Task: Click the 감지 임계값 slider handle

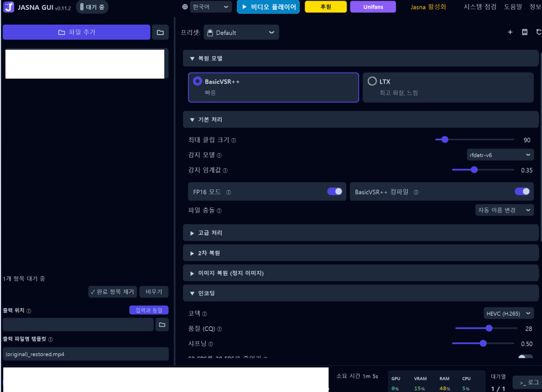Action: tap(474, 170)
